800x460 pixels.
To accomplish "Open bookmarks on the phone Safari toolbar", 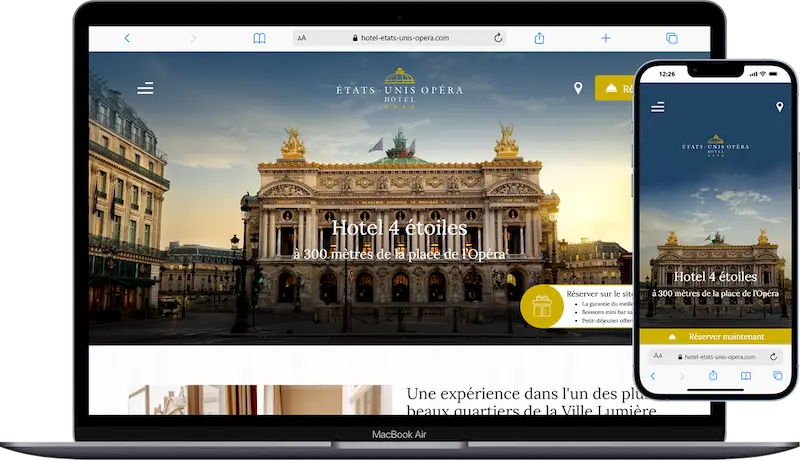I will 745,376.
